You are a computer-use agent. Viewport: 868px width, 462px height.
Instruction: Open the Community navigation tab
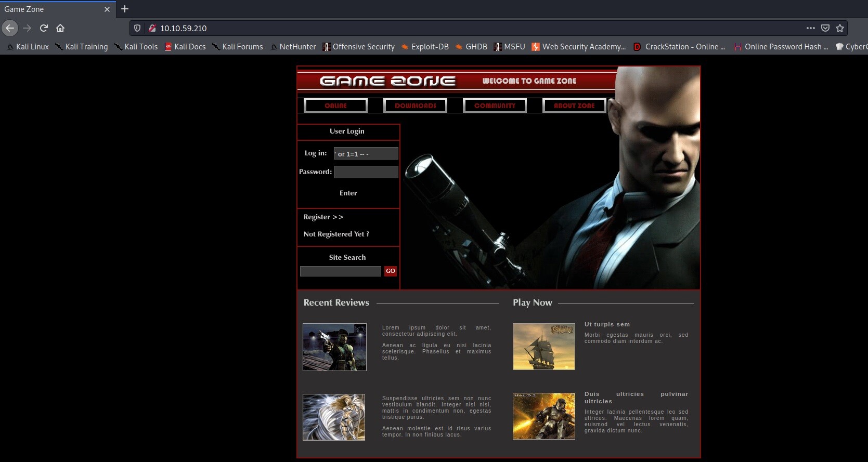pos(495,105)
